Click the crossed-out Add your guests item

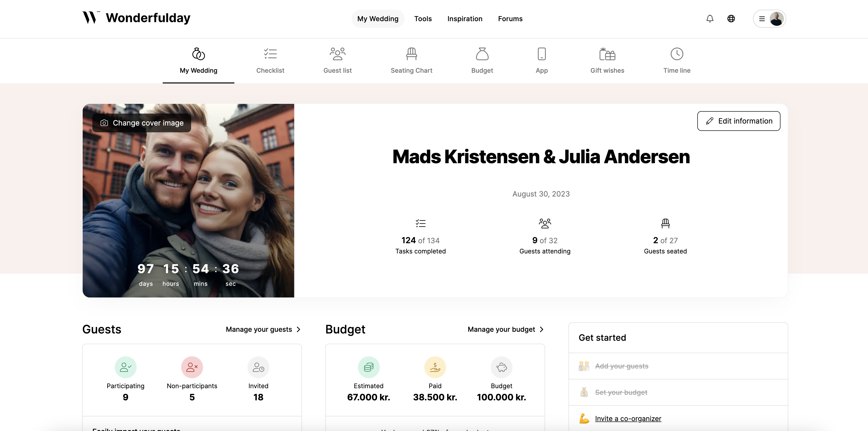point(621,366)
